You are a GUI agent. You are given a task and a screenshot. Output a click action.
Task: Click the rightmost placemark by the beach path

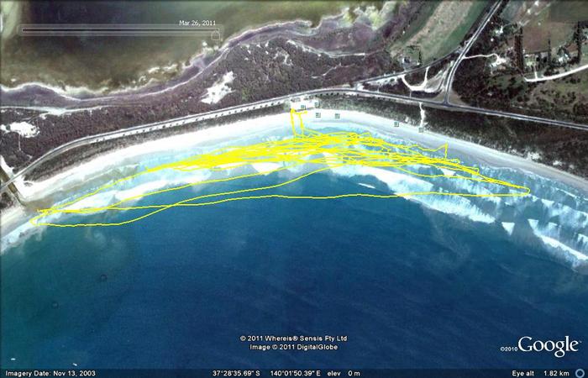pos(421,129)
